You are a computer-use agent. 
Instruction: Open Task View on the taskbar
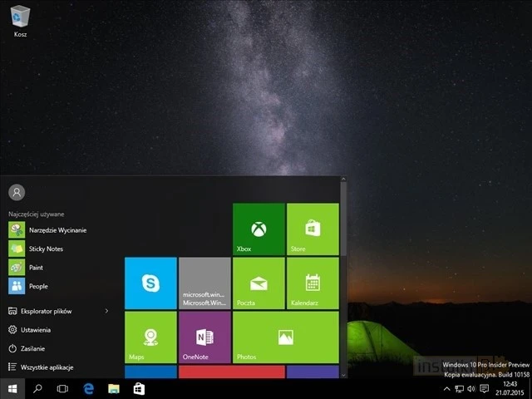62,388
